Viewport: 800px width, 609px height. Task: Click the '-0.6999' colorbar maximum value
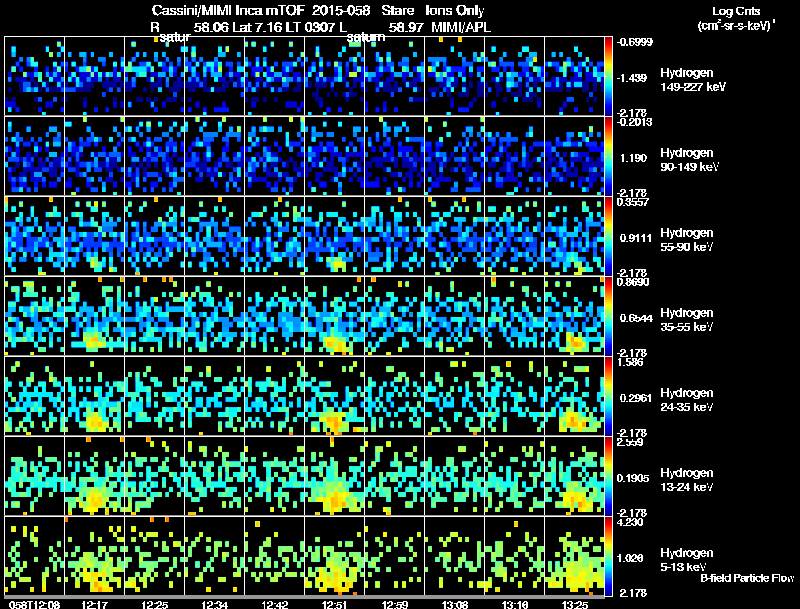[x=634, y=42]
